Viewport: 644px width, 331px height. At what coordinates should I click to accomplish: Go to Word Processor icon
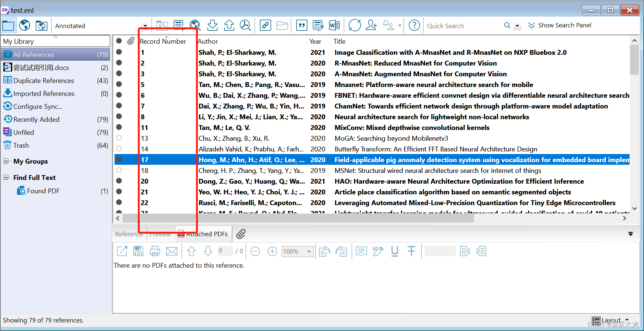pos(334,25)
